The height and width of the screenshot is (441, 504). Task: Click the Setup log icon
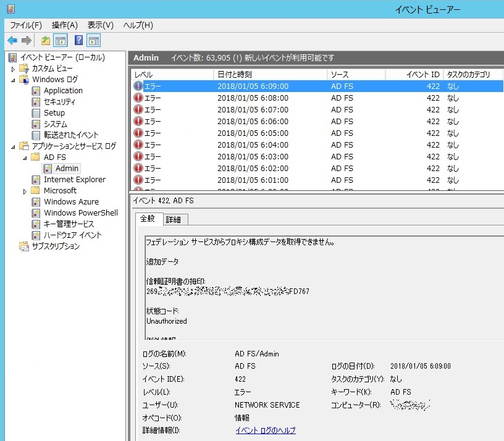pyautogui.click(x=36, y=113)
